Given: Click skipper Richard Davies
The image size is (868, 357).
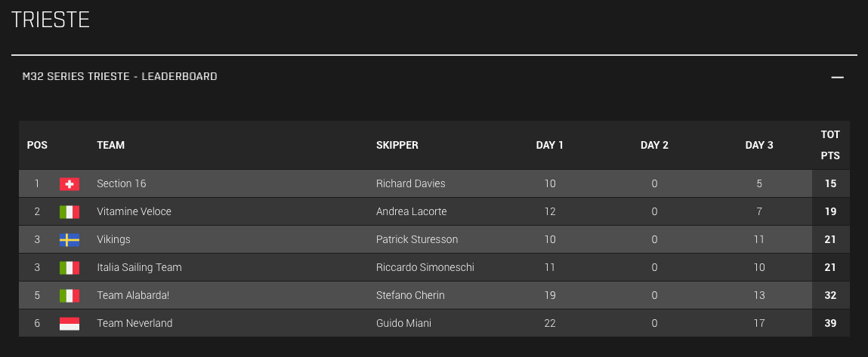Looking at the screenshot, I should [410, 183].
